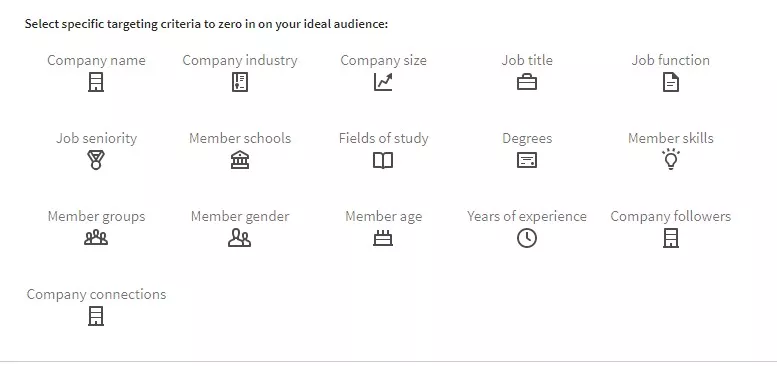The width and height of the screenshot is (777, 366).
Task: Select the Job function label
Action: (x=670, y=60)
